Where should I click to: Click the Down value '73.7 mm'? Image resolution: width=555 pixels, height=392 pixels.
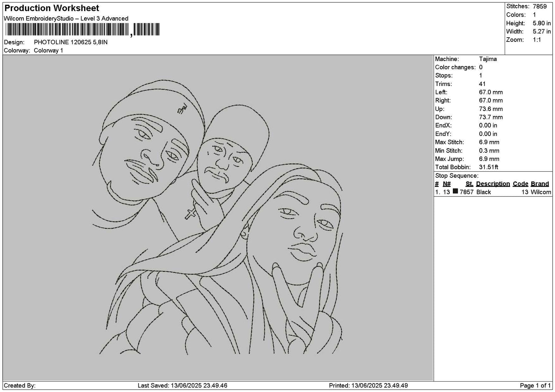[491, 117]
